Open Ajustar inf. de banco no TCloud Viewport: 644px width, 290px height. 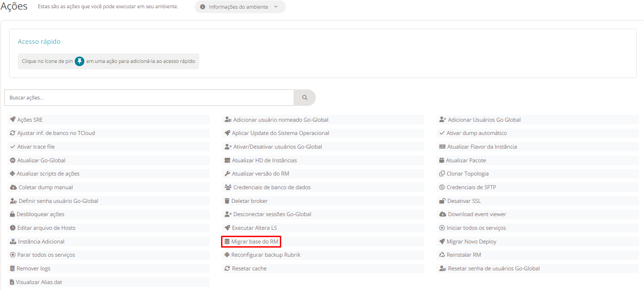108,133
